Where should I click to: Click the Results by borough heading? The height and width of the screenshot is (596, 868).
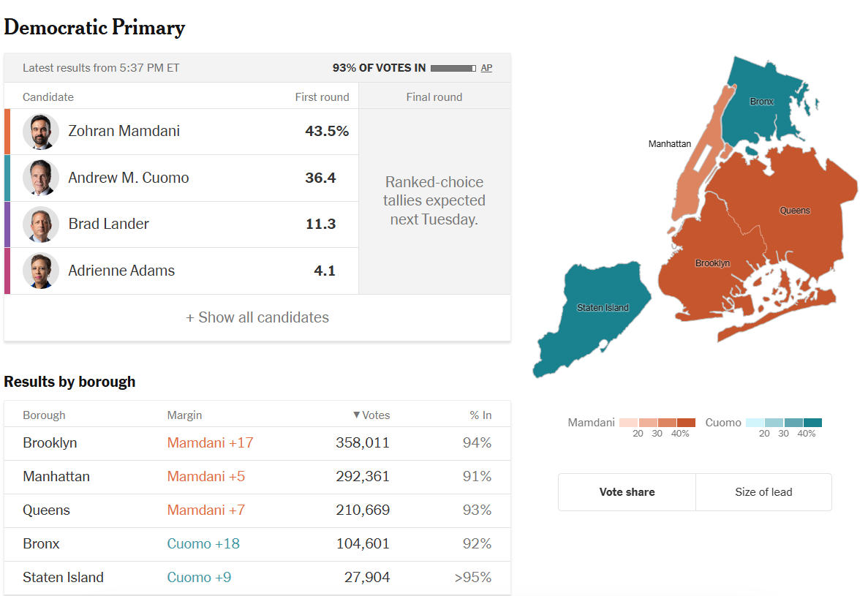click(69, 382)
